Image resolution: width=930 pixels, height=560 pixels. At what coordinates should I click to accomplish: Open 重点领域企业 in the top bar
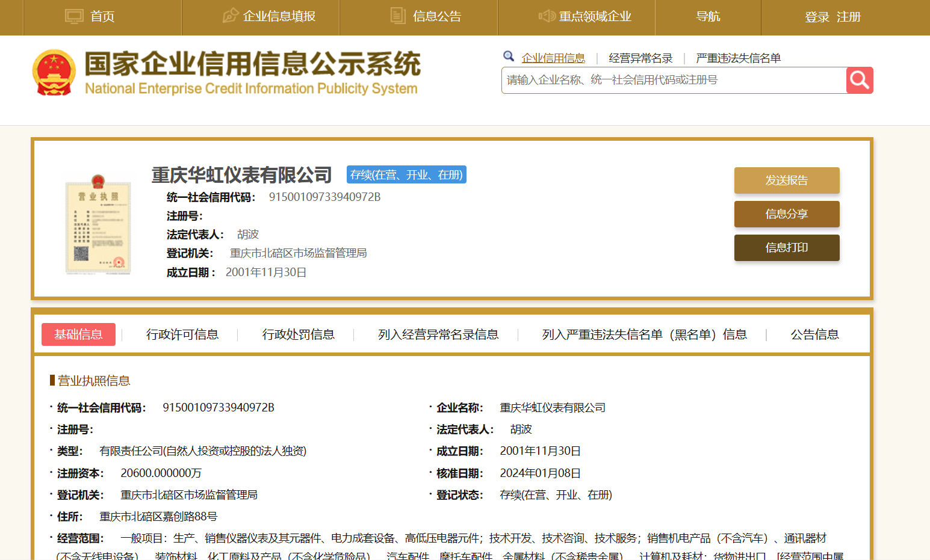click(595, 16)
